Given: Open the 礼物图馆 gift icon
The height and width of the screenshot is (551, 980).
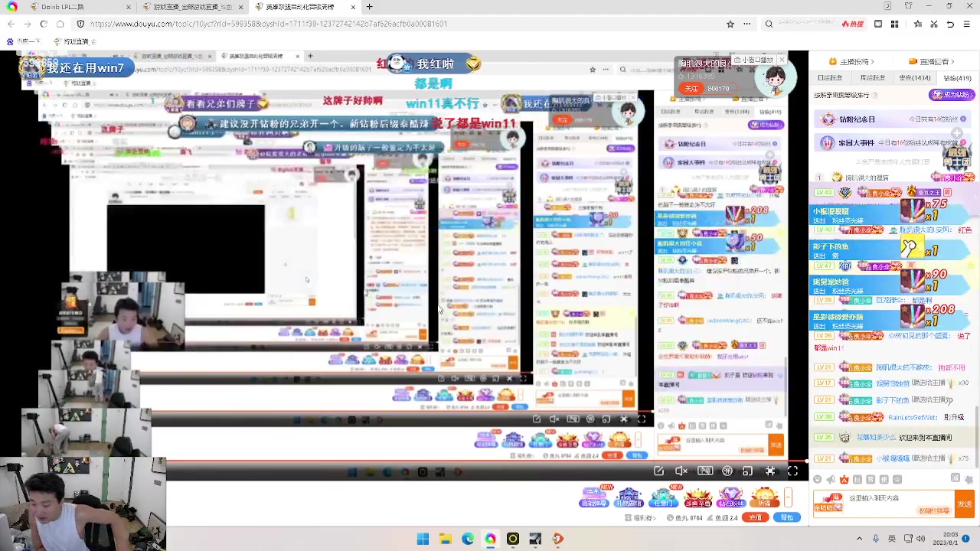Looking at the screenshot, I should pos(629,498).
